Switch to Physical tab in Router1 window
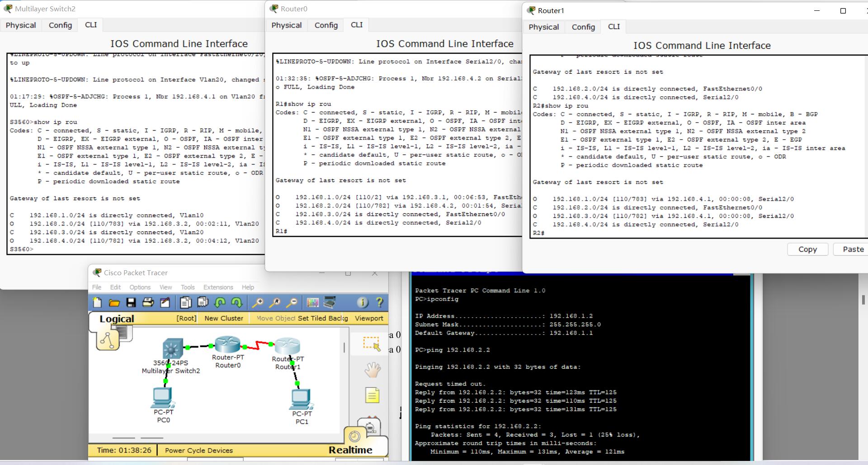868x465 pixels. point(544,27)
